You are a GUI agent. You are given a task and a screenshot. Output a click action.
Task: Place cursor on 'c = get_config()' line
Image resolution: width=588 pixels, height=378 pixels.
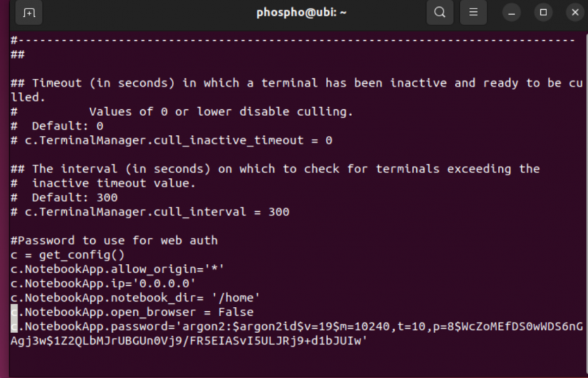coord(68,255)
